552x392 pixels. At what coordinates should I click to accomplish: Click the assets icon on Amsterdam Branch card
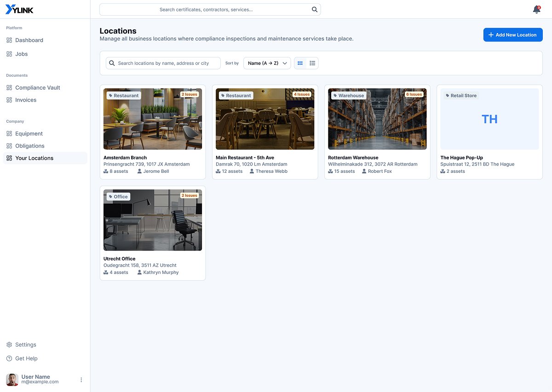(x=106, y=171)
